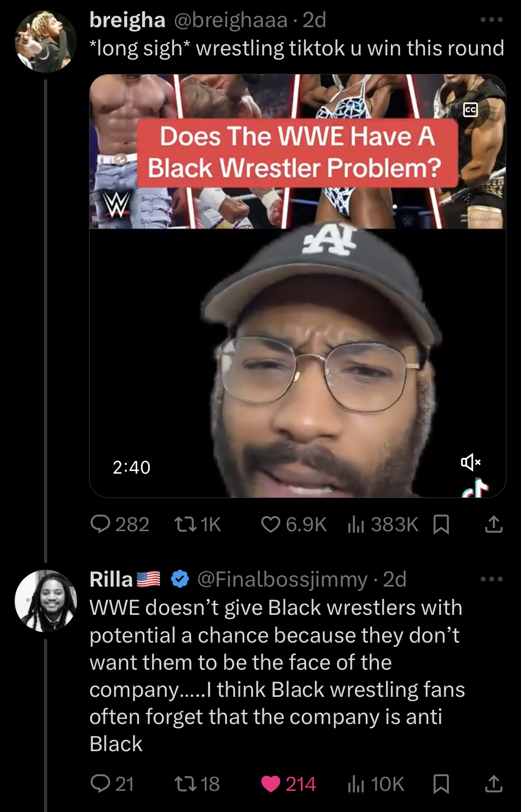View Rilla's reply analytics 10K views
Screen dimensions: 521x812
(356, 783)
